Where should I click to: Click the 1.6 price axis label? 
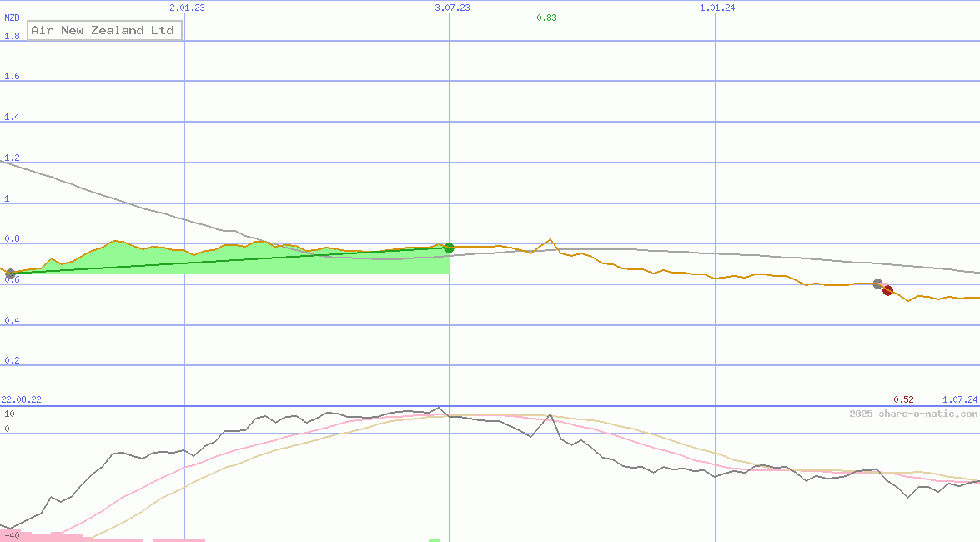pyautogui.click(x=12, y=76)
